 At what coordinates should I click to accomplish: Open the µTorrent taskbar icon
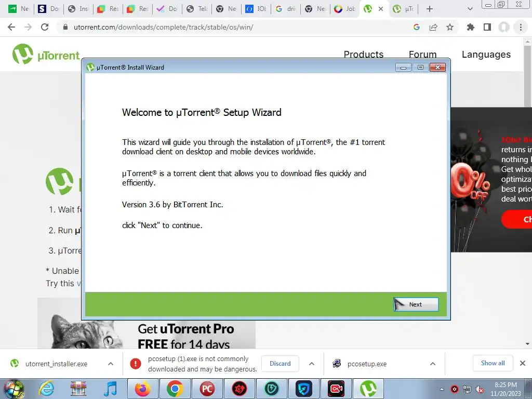[368, 389]
